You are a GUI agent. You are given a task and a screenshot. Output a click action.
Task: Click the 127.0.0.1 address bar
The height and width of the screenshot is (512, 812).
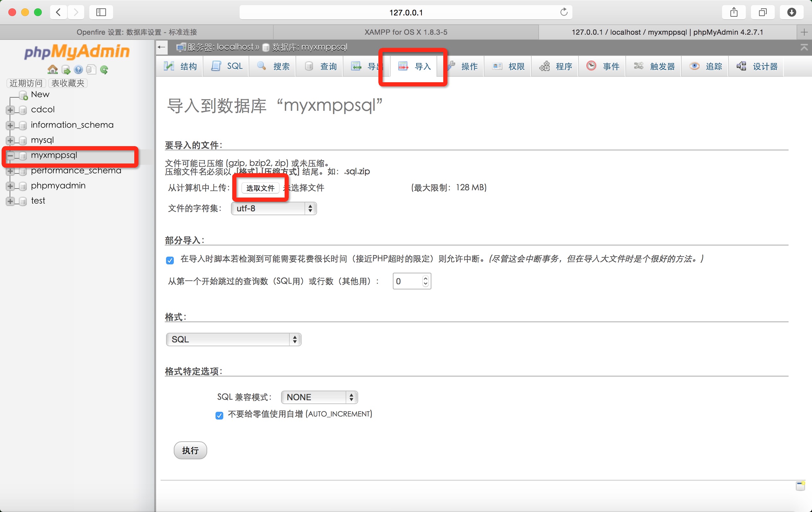pos(406,13)
